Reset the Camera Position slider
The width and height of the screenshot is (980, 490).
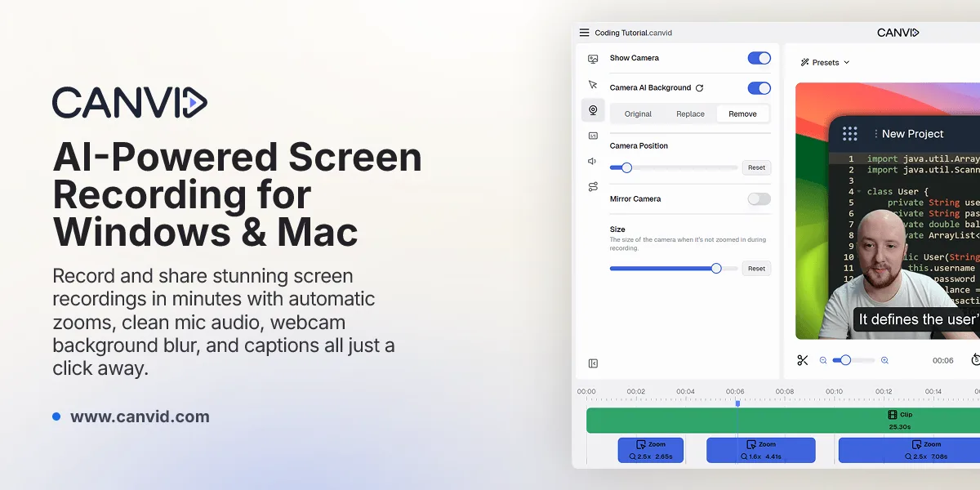[x=757, y=167]
